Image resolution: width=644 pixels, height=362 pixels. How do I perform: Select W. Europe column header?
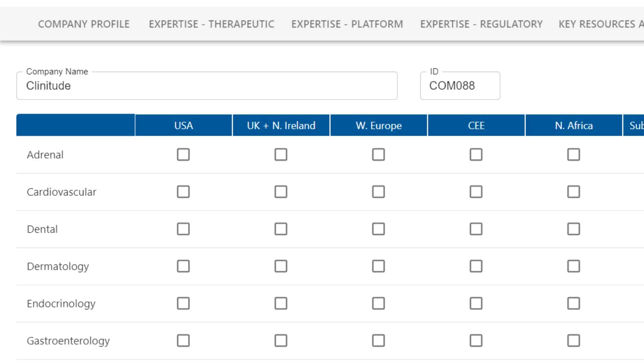(x=378, y=126)
